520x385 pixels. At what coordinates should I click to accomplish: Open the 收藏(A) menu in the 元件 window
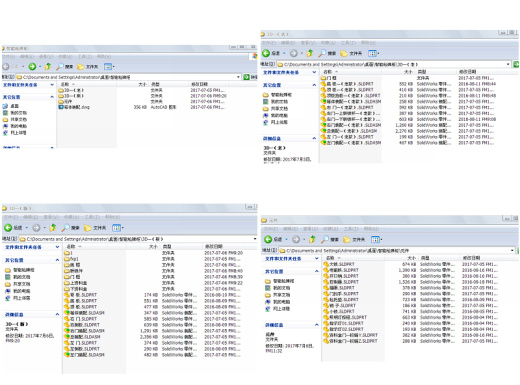330,229
